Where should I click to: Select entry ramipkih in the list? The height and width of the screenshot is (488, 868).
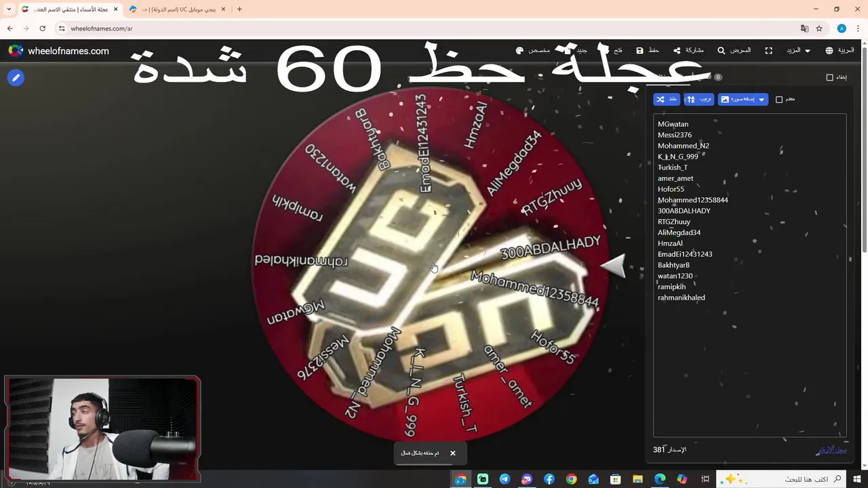pos(671,287)
